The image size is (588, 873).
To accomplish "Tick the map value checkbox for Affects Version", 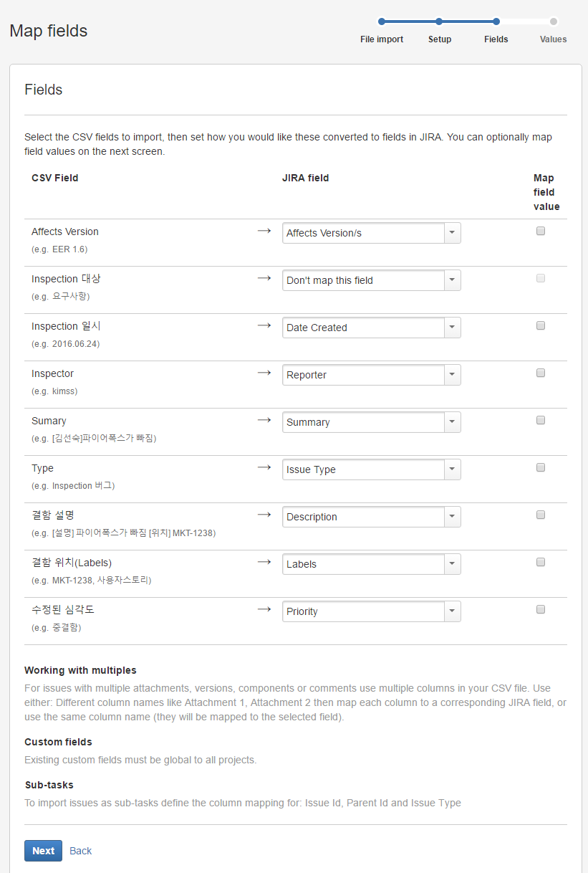I will click(x=541, y=231).
